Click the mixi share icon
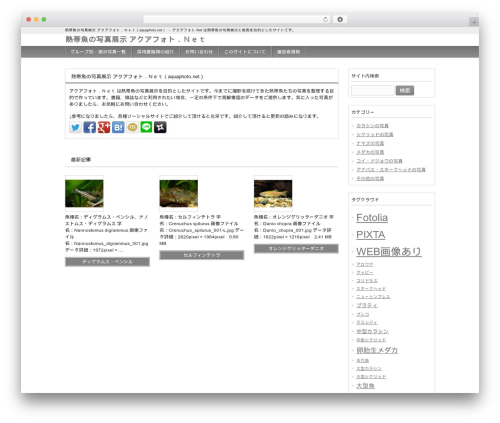The width and height of the screenshot is (500, 423). point(132,127)
